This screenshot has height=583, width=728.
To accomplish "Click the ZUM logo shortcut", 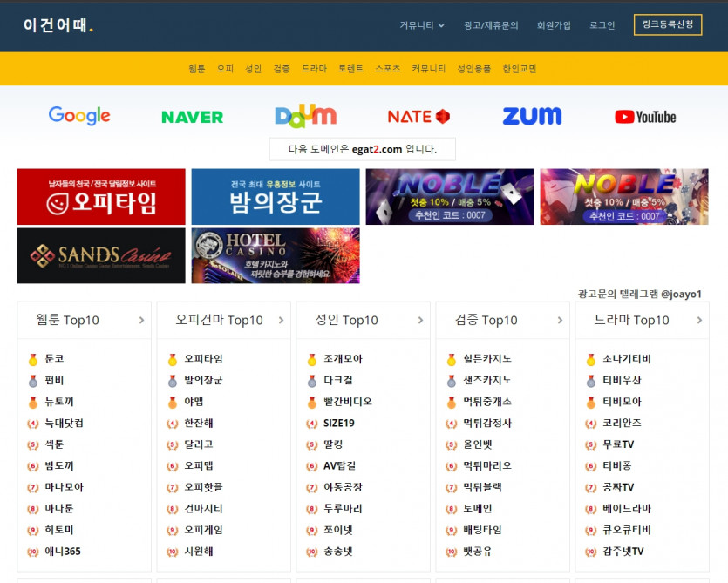I will [532, 116].
